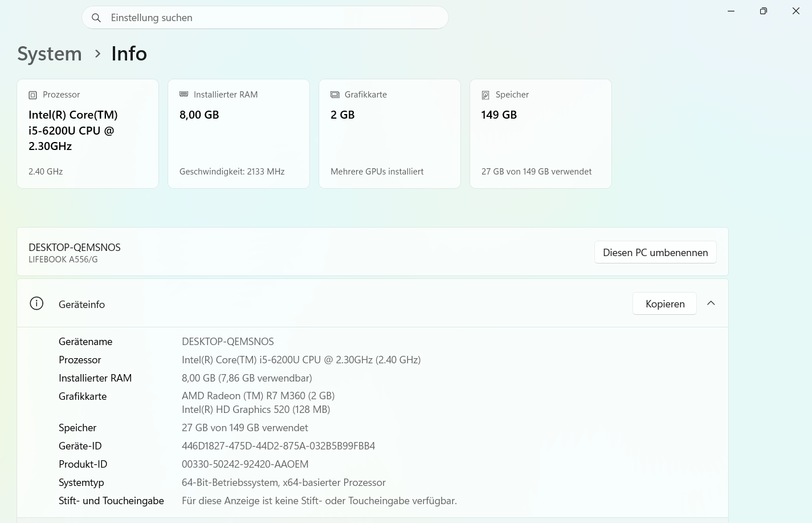812x523 pixels.
Task: Open the Installierter RAM summary card
Action: pos(239,133)
